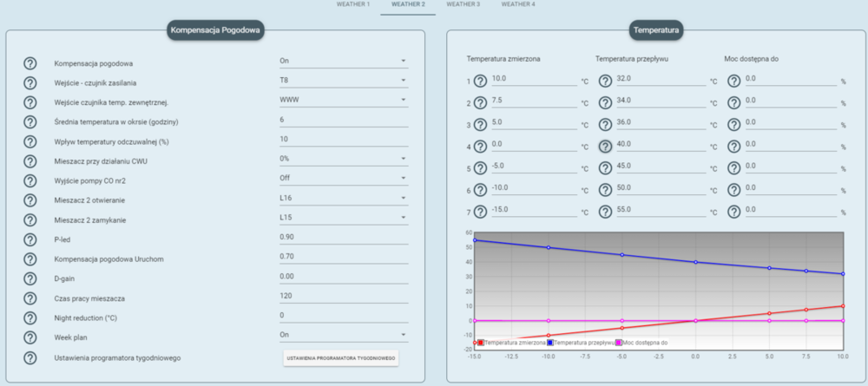The height and width of the screenshot is (386, 868).
Task: Open help for Night reduction (°C)
Action: 30,317
